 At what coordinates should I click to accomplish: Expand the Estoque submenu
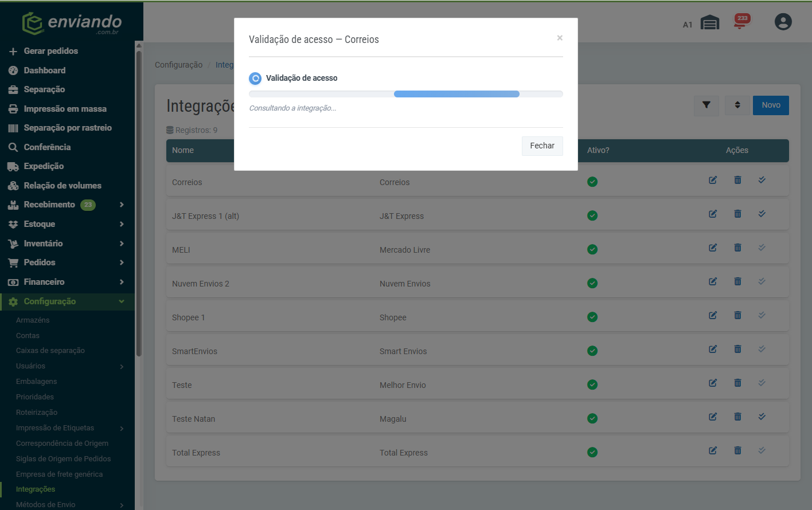[x=67, y=224]
